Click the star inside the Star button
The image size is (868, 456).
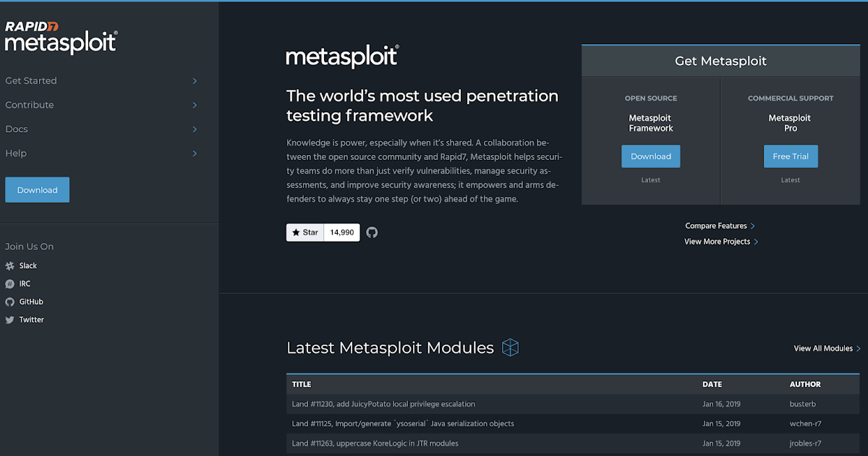click(296, 232)
